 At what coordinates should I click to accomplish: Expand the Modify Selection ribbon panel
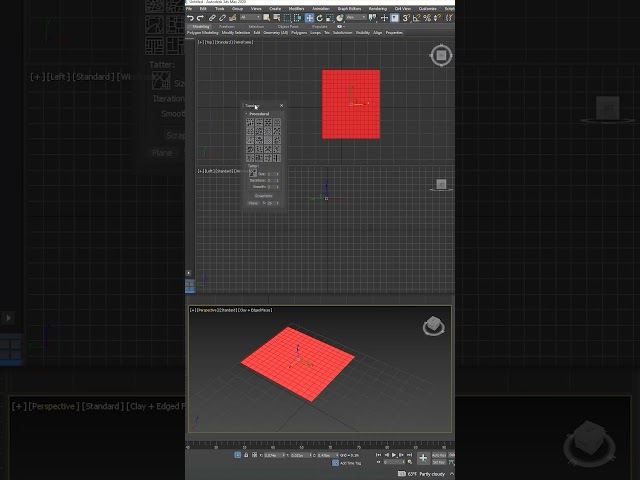pyautogui.click(x=236, y=33)
